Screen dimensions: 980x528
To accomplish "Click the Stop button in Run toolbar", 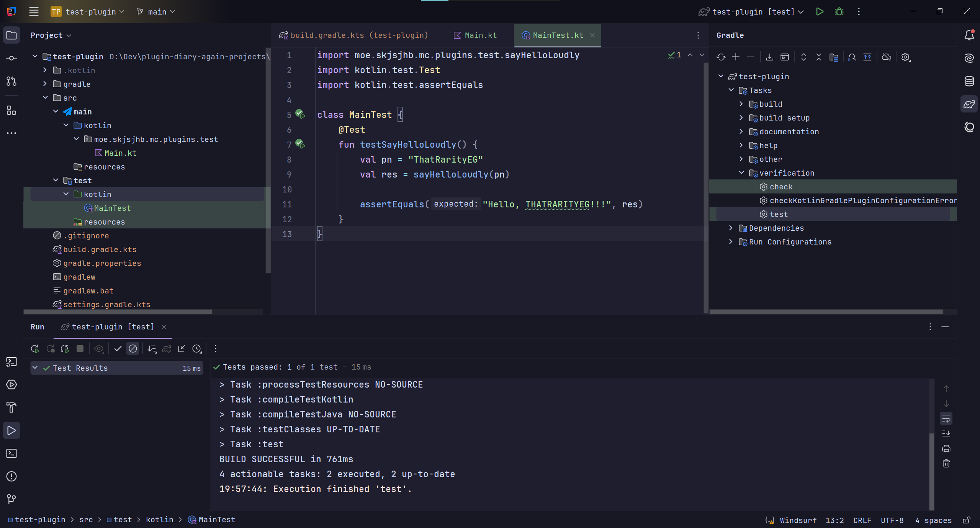I will point(80,349).
